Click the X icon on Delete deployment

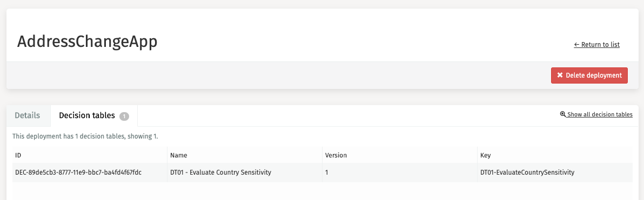click(x=559, y=75)
